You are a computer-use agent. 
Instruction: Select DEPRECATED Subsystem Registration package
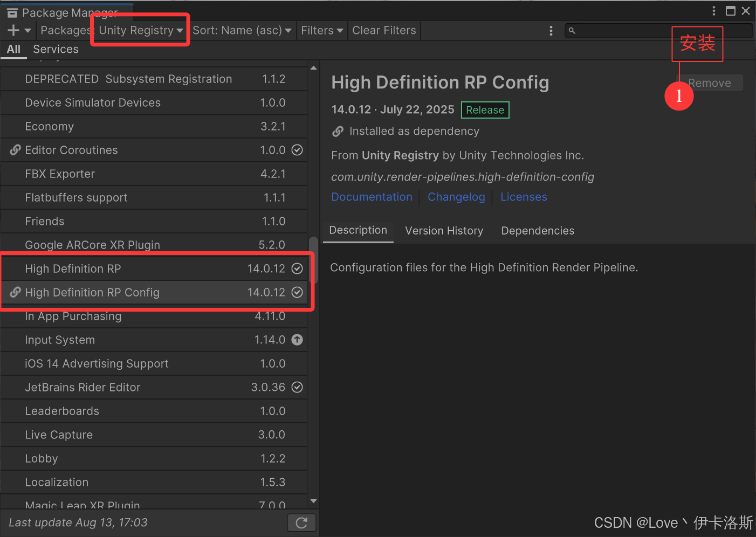154,79
